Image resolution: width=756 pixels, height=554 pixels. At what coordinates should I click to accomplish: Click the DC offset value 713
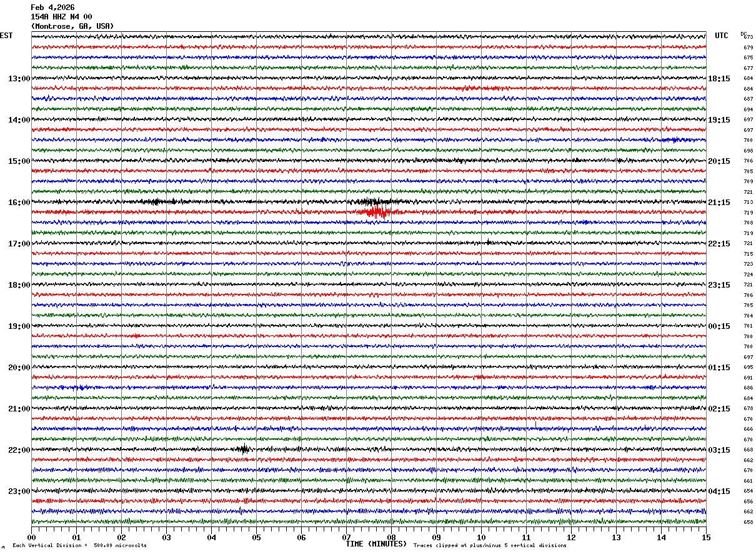749,203
